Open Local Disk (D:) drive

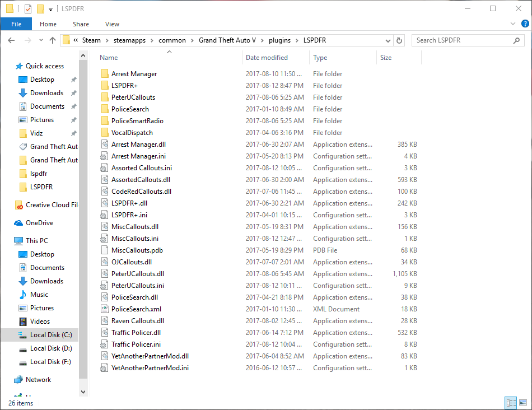pyautogui.click(x=45, y=348)
